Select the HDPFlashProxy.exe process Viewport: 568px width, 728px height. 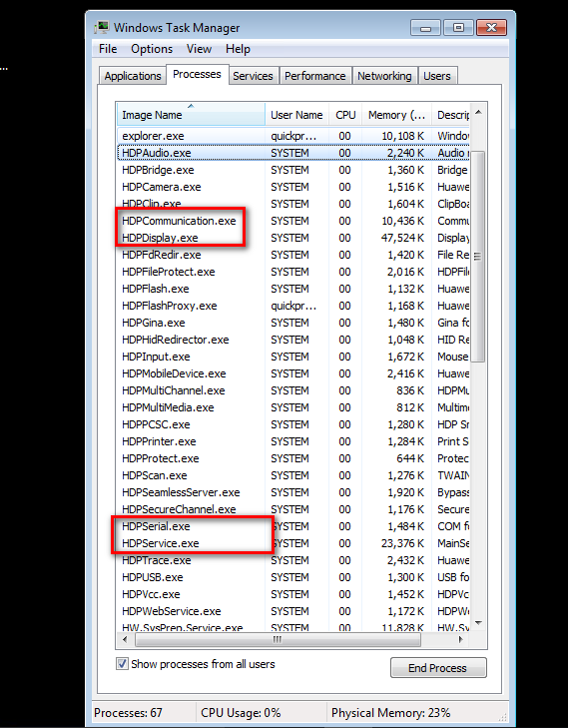coord(293,306)
